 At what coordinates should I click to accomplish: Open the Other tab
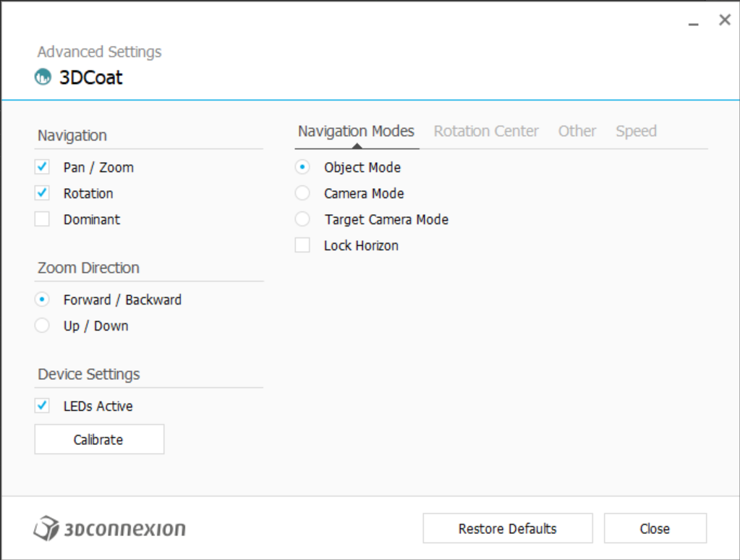577,131
